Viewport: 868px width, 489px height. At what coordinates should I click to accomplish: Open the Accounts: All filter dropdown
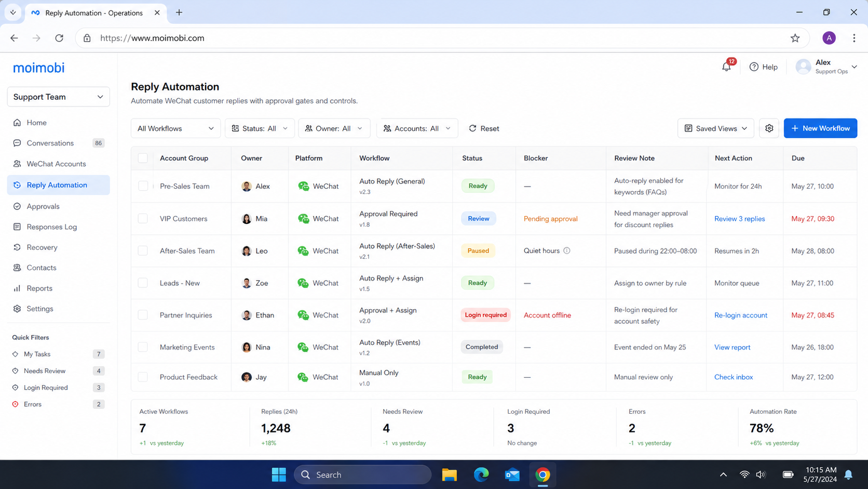[417, 128]
